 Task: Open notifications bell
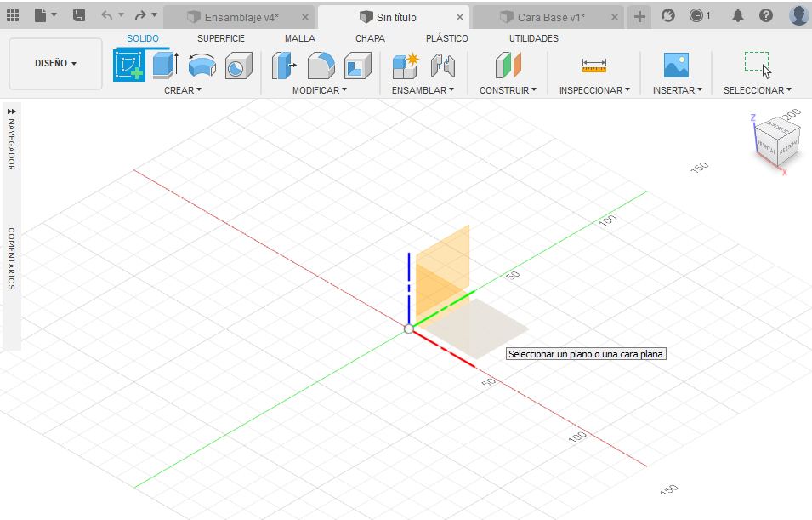737,15
